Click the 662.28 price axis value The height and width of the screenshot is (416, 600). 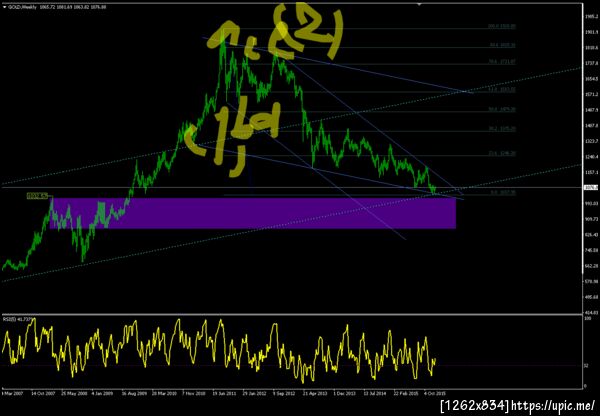tap(591, 266)
